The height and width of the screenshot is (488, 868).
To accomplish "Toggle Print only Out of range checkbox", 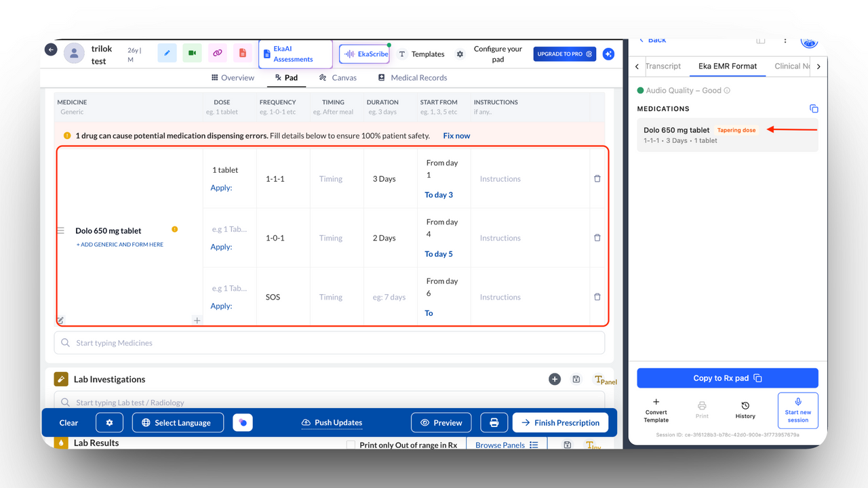I will [x=351, y=445].
